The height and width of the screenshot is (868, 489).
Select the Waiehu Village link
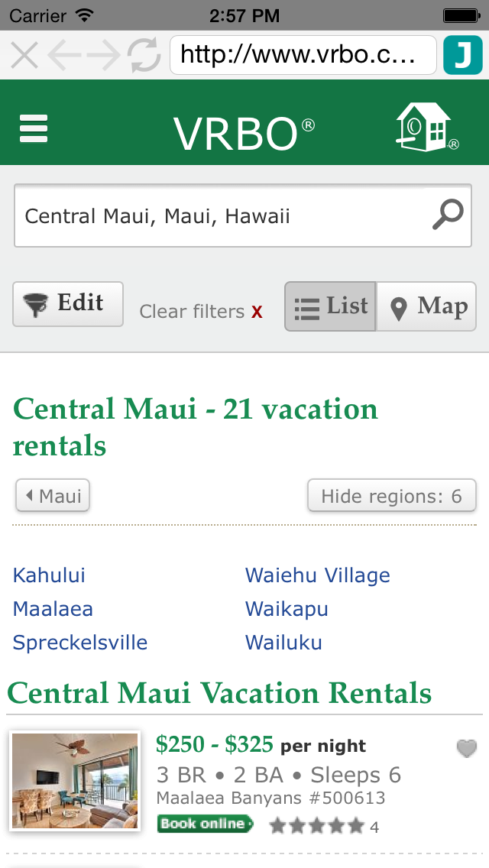(x=318, y=575)
